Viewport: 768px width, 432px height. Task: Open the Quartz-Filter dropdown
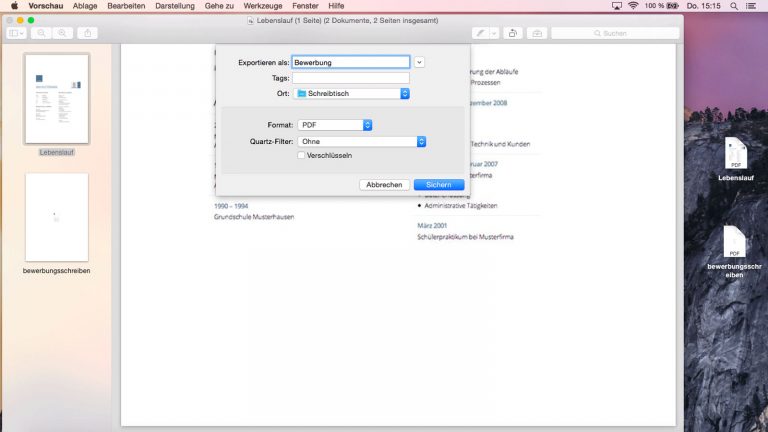coord(362,141)
